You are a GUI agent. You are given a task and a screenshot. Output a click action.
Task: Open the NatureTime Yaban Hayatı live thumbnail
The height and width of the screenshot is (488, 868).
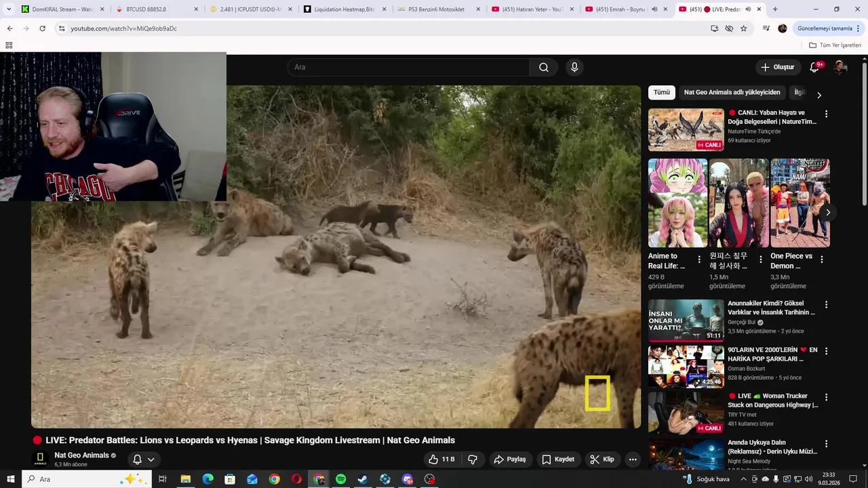click(x=686, y=129)
